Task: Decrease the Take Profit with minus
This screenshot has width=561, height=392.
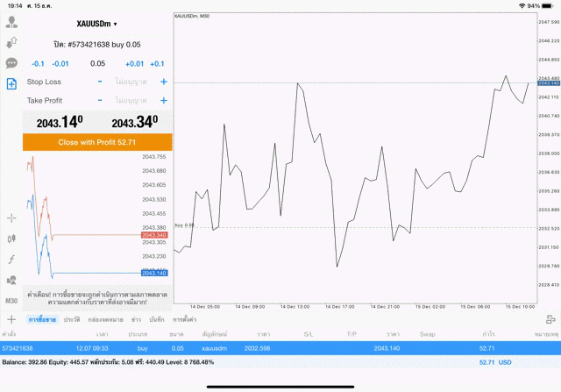Action: [100, 101]
